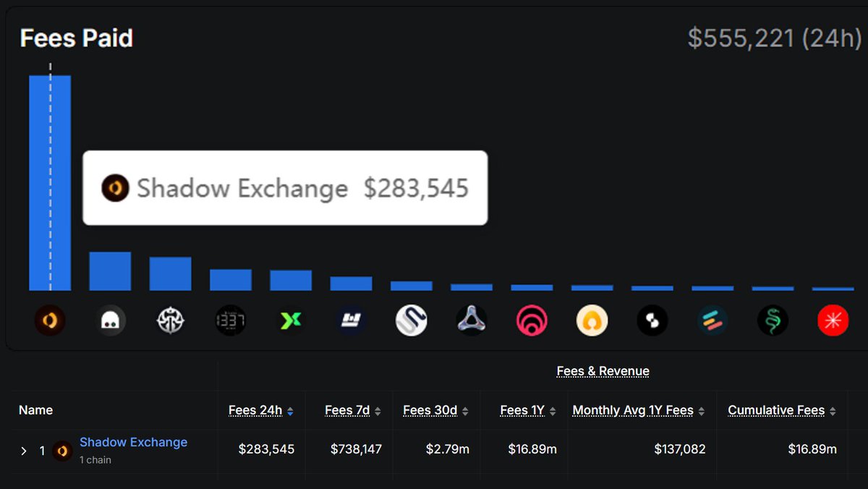Viewport: 868px width, 489px height.
Task: Click the orange flame on cream circle icon
Action: click(592, 320)
